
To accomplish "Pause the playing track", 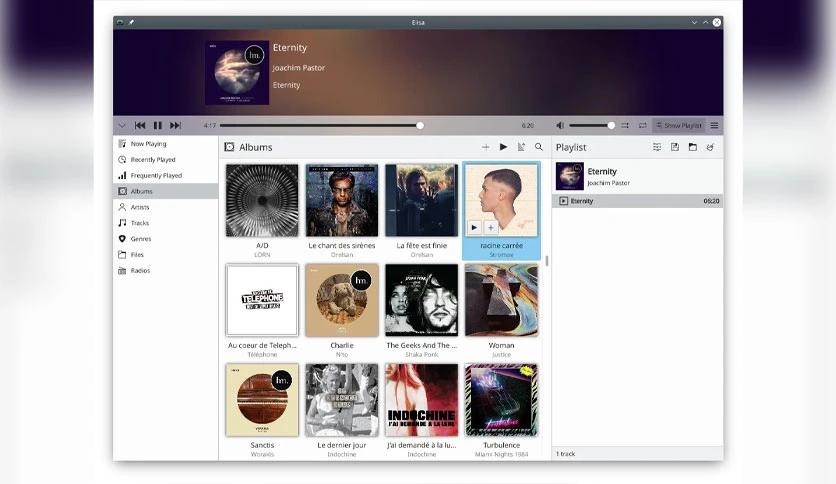I will pos(157,125).
